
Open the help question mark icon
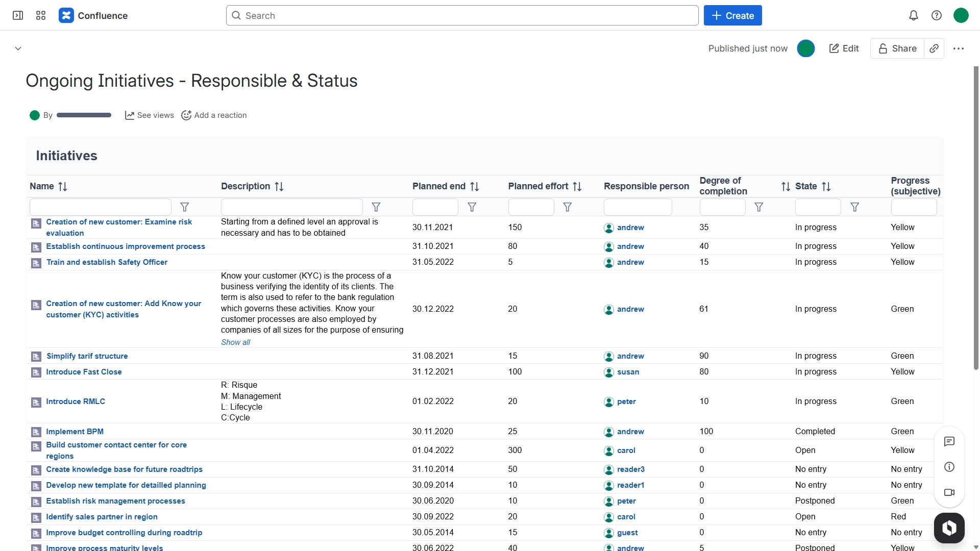tap(937, 15)
